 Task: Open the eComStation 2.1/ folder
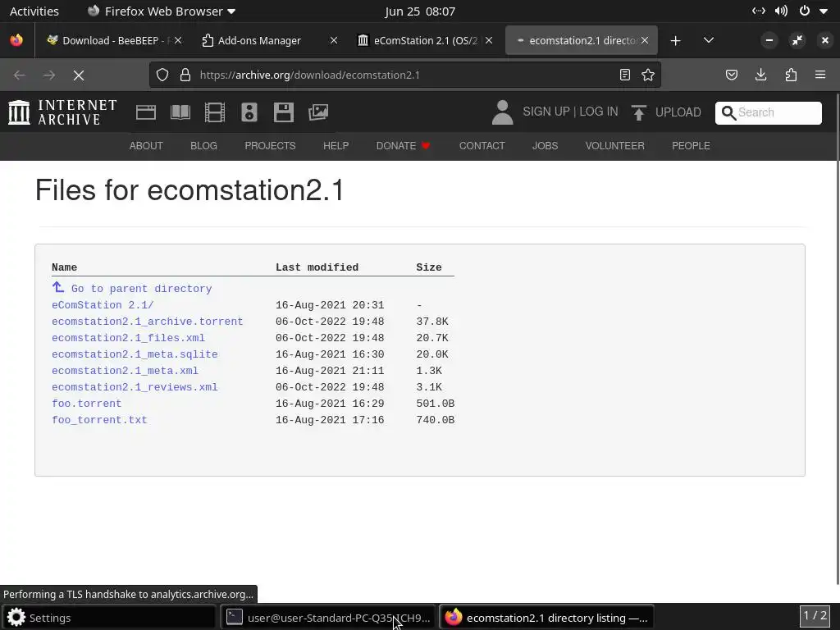pyautogui.click(x=103, y=305)
